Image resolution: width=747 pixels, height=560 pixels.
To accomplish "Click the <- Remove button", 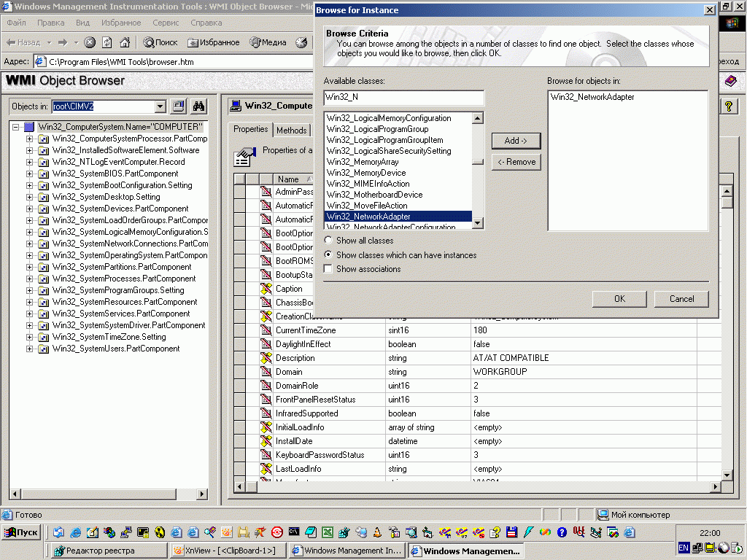I will coord(516,162).
